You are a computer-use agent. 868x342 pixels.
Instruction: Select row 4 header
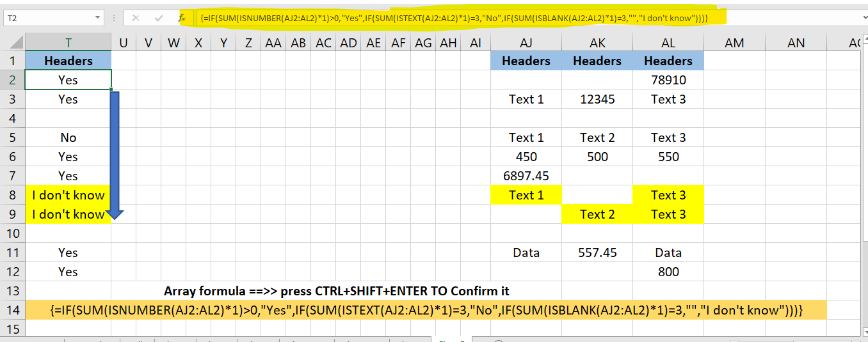[12, 118]
